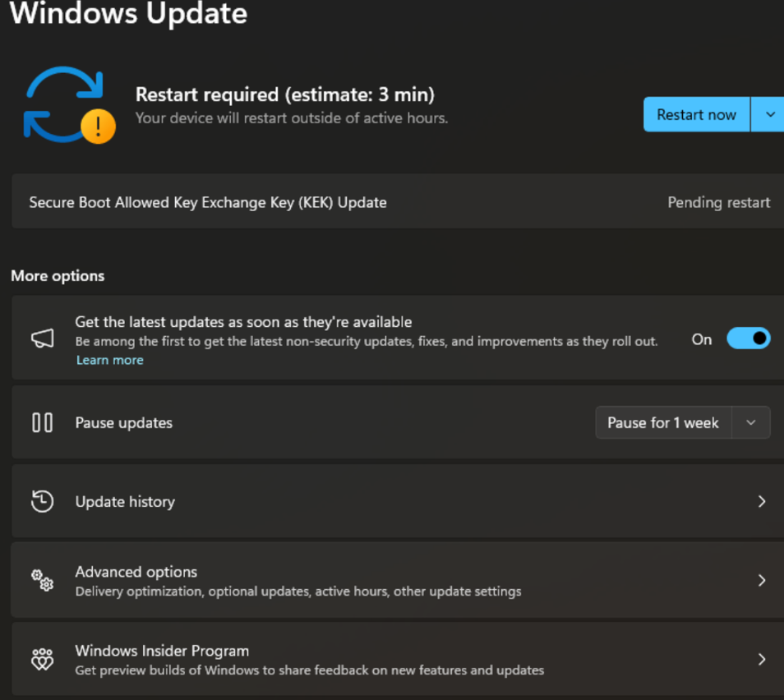The image size is (784, 700).
Task: Click the Restart now button
Action: [697, 114]
